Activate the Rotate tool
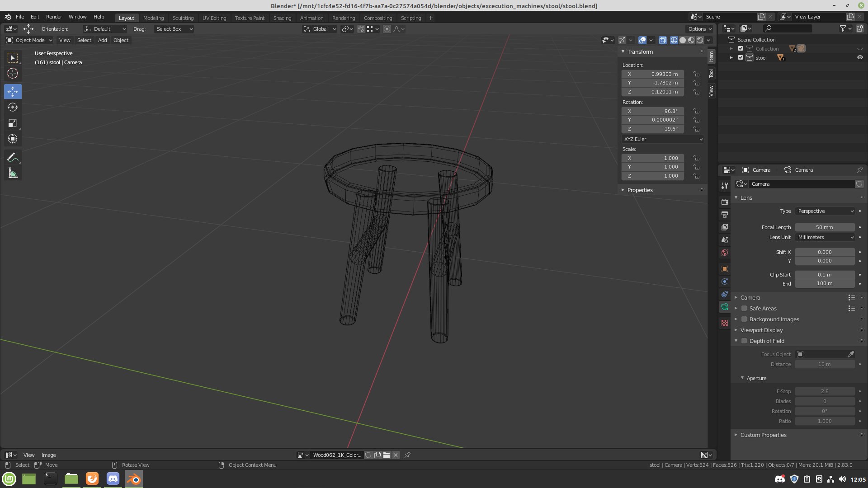 pos(13,108)
